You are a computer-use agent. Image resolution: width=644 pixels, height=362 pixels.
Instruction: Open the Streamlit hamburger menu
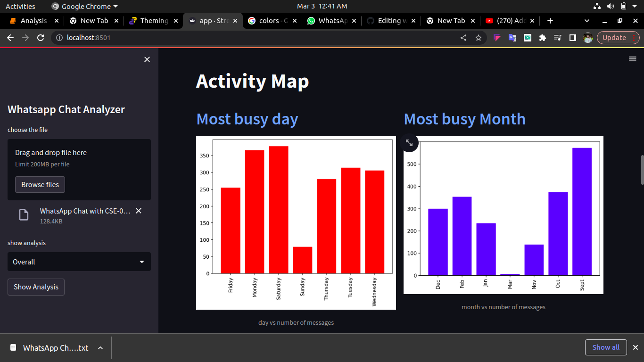tap(632, 58)
